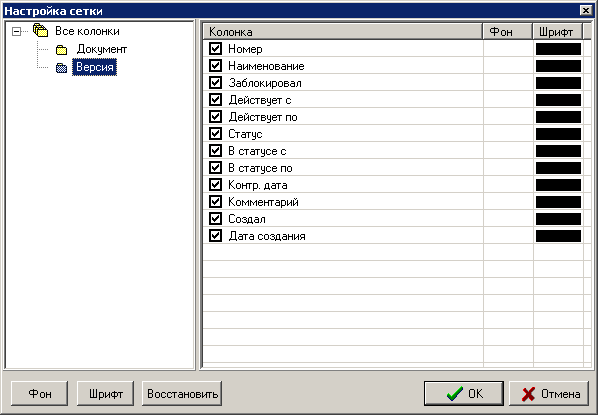This screenshot has width=598, height=415.
Task: Click the 'Колонка' column header
Action: [x=342, y=32]
